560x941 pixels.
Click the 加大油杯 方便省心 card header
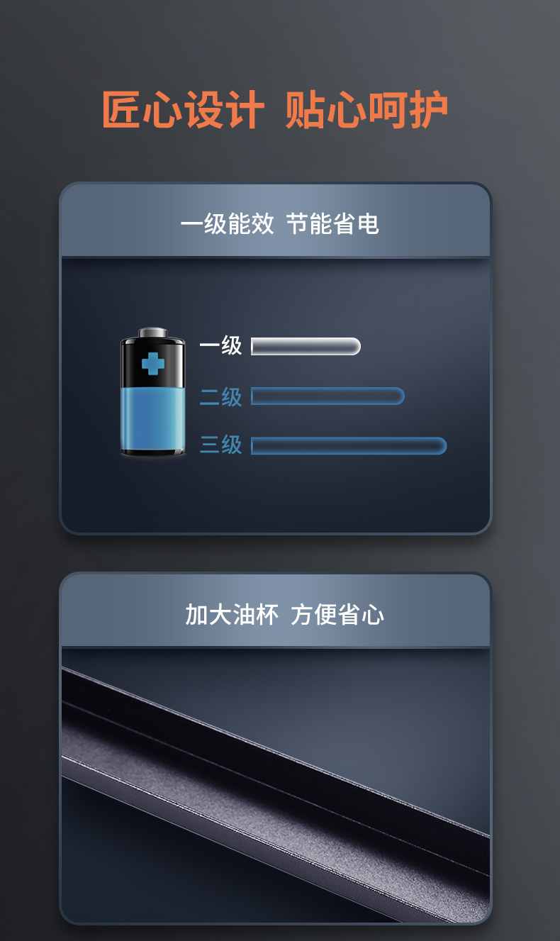click(276, 611)
